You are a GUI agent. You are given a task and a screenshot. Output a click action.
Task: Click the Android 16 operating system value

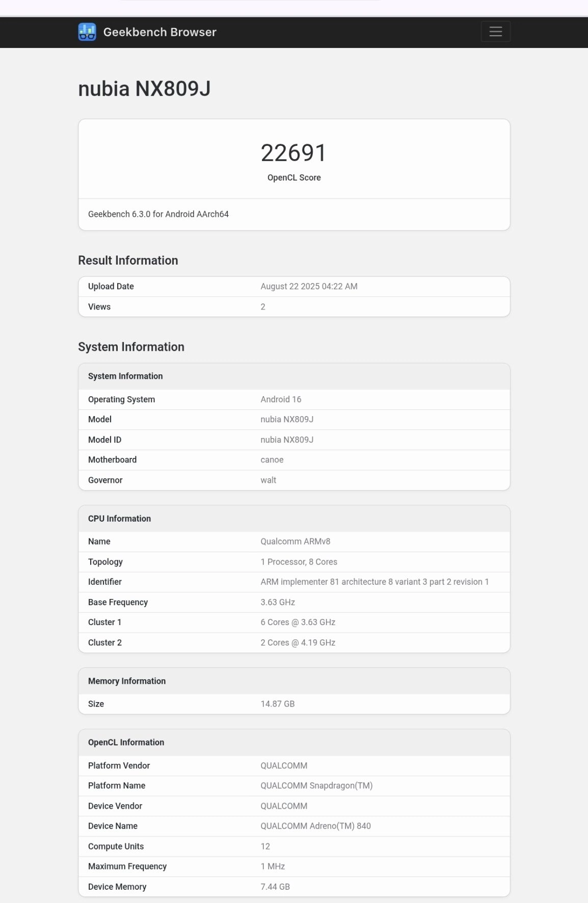pos(280,399)
